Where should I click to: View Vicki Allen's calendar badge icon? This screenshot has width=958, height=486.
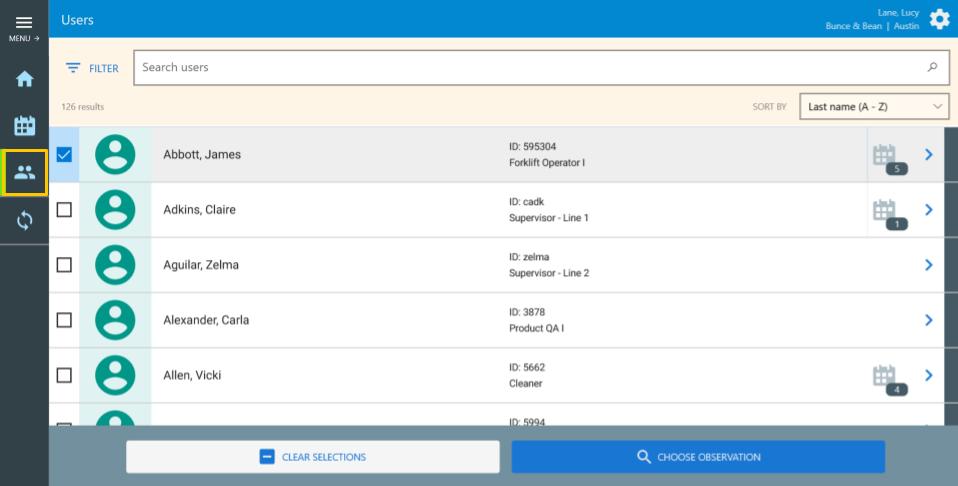(x=886, y=377)
